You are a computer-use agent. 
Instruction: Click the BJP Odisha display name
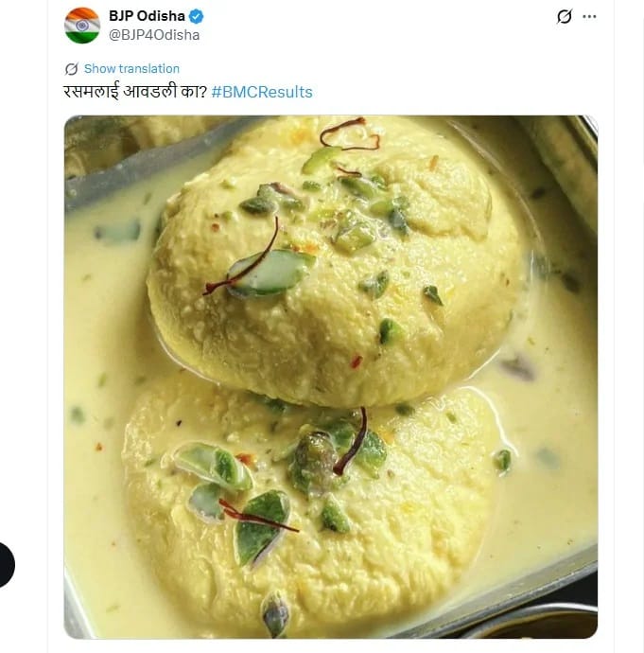click(146, 17)
